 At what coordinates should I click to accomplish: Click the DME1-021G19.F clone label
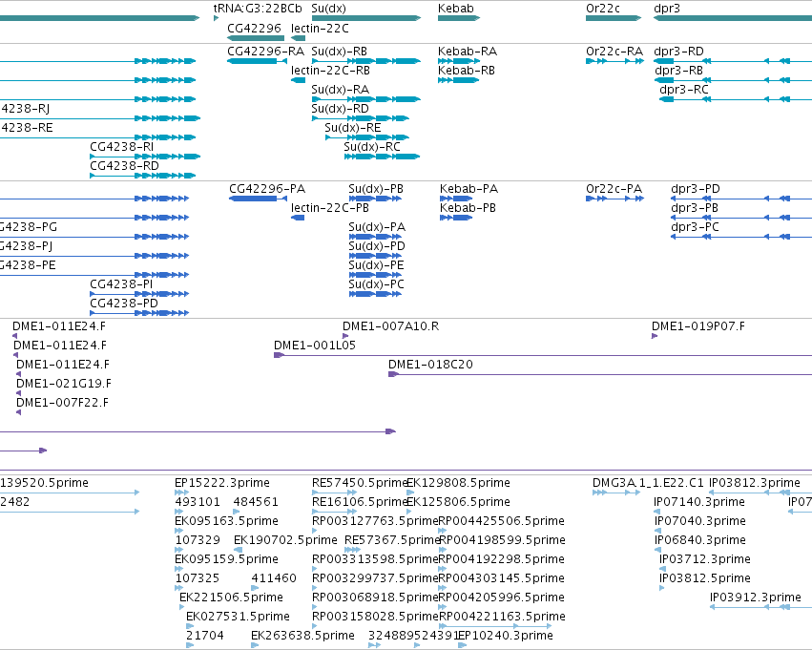64,384
